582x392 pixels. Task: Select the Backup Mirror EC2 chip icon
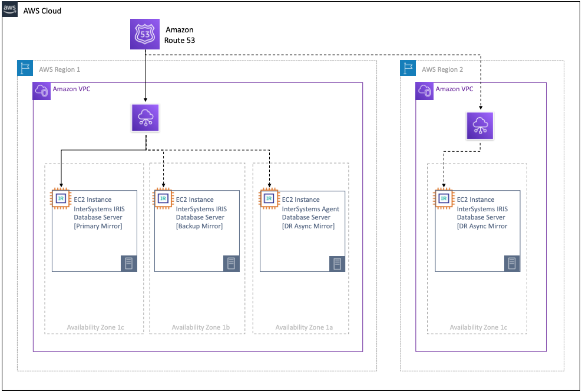pos(163,198)
